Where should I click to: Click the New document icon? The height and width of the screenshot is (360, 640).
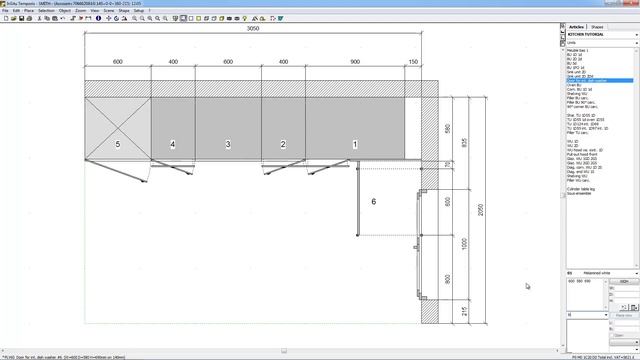click(6, 18)
